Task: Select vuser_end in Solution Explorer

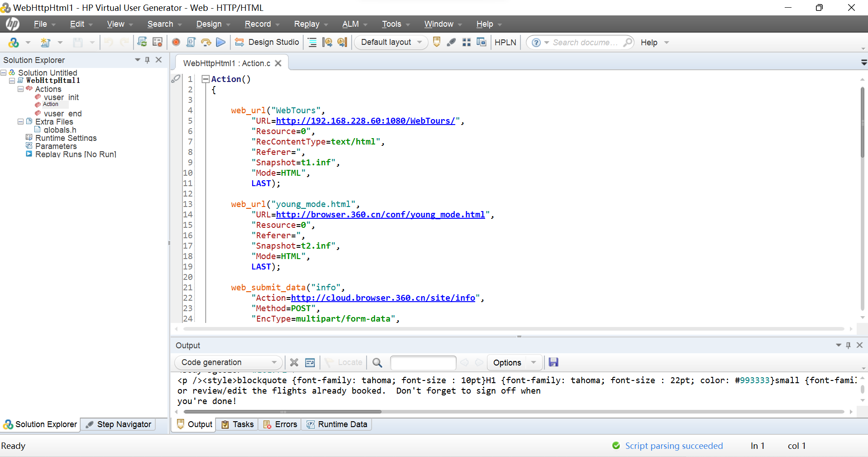Action: point(62,114)
